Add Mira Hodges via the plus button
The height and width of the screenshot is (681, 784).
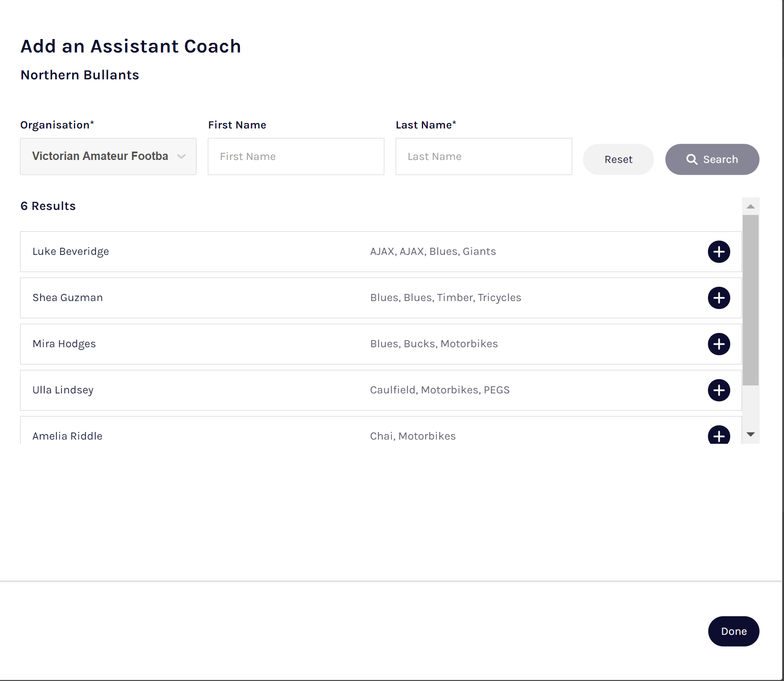point(719,344)
